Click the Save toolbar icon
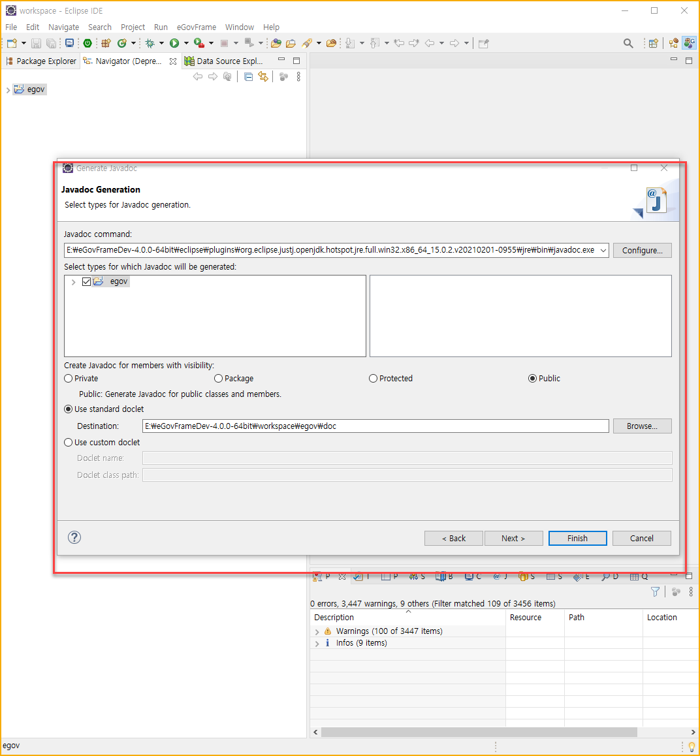This screenshot has width=700, height=756. 36,43
